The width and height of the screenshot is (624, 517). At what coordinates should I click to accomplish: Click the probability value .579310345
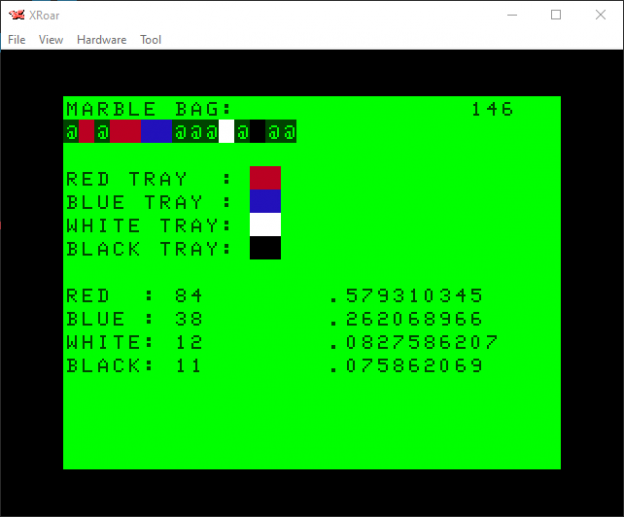click(x=406, y=296)
